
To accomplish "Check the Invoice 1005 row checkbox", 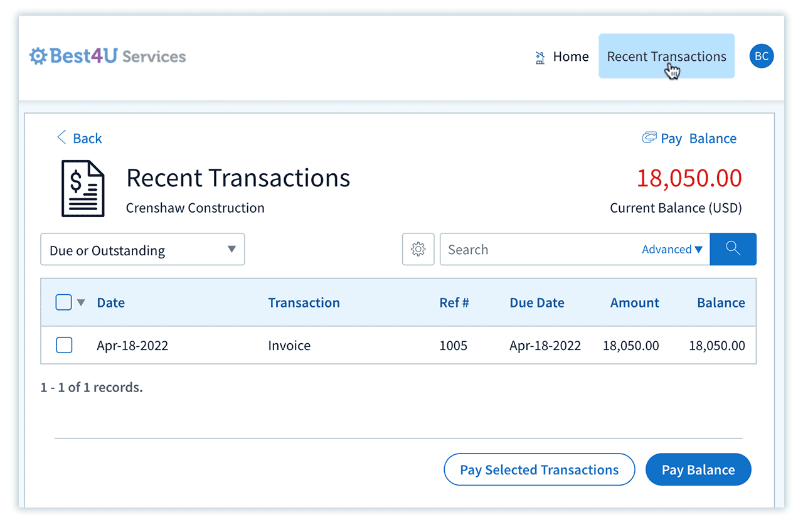I will coord(64,345).
